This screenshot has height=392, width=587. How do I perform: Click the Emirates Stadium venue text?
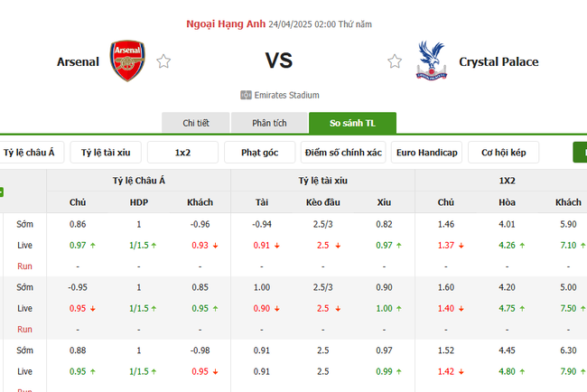tap(287, 95)
